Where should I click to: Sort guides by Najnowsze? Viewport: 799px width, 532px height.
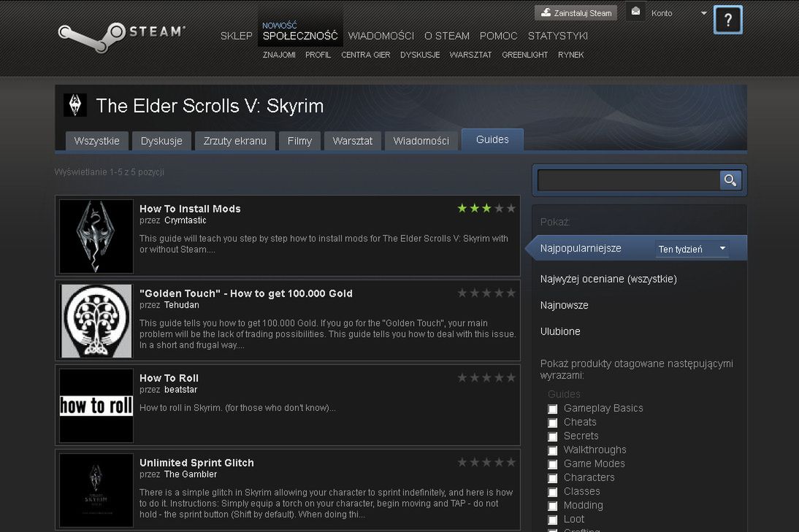coord(564,305)
